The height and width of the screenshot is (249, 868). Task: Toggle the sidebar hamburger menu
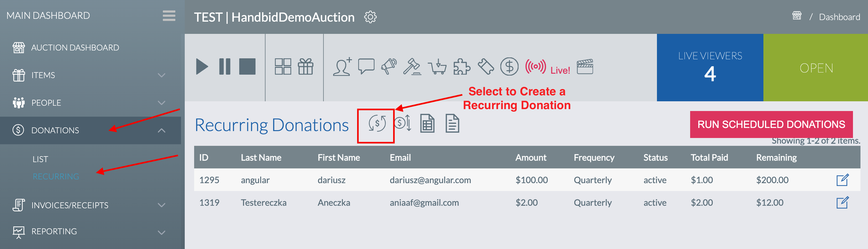click(169, 15)
